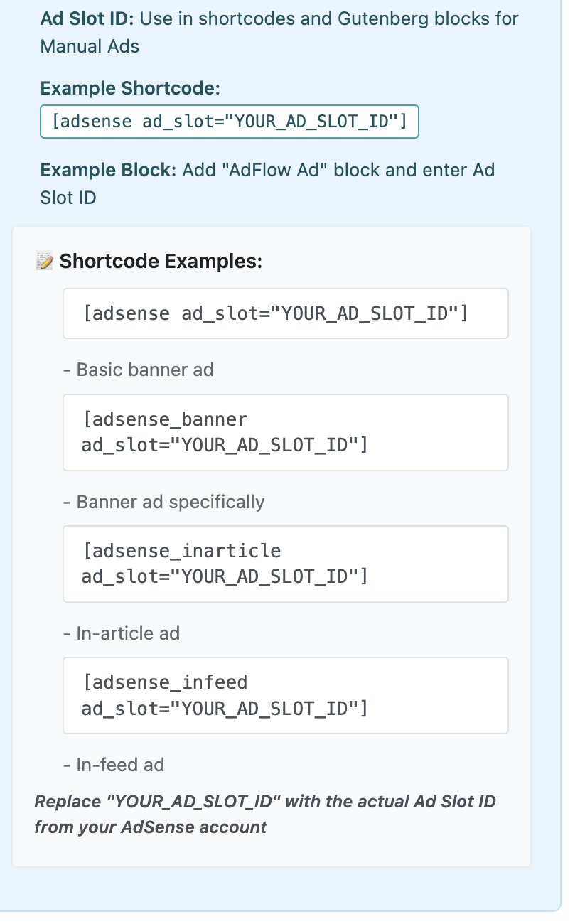Click the Example Shortcode code box
The height and width of the screenshot is (924, 580).
point(230,122)
